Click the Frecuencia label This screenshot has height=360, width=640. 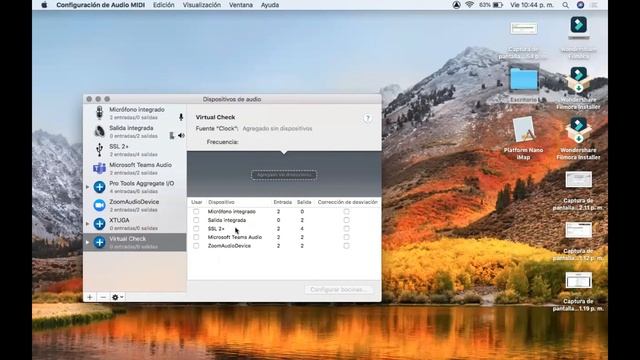click(222, 142)
